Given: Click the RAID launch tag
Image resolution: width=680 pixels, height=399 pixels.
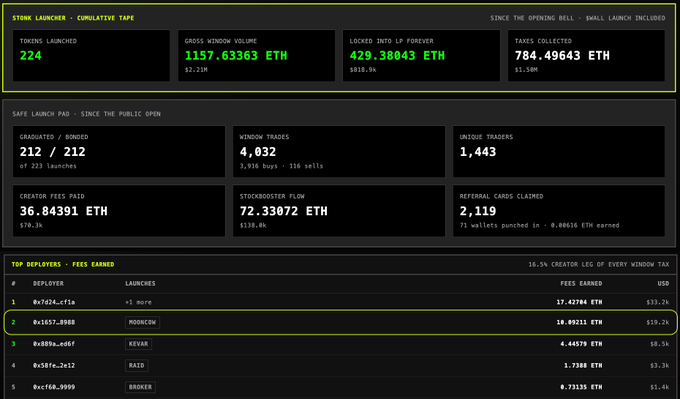Looking at the screenshot, I should coord(137,366).
